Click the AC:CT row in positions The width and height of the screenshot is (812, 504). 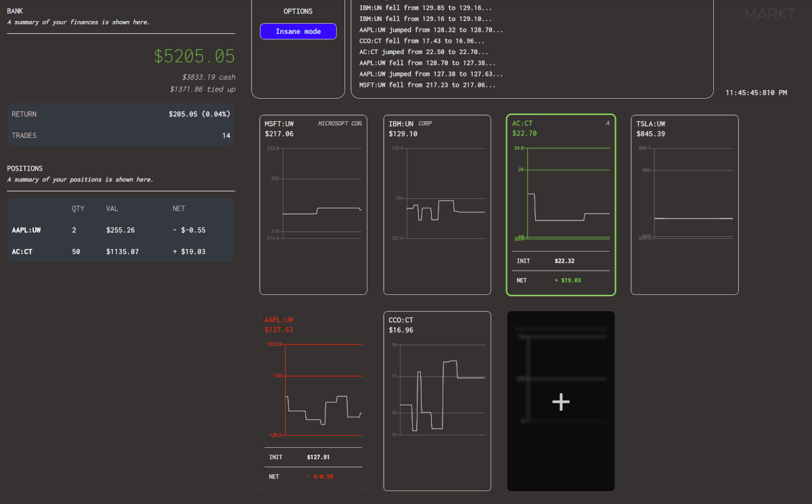pyautogui.click(x=121, y=251)
